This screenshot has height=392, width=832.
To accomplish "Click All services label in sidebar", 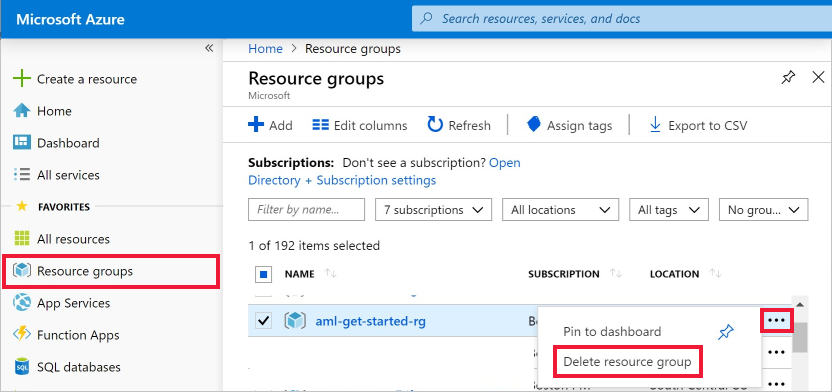I will 68,175.
